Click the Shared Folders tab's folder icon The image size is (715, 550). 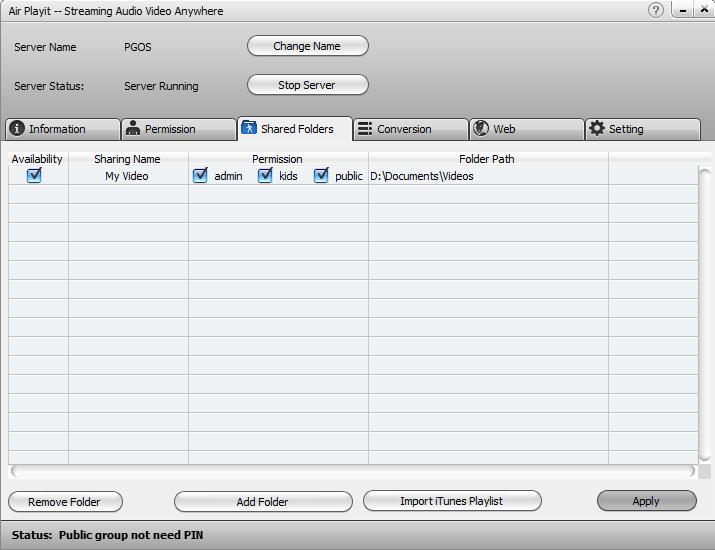coord(249,128)
